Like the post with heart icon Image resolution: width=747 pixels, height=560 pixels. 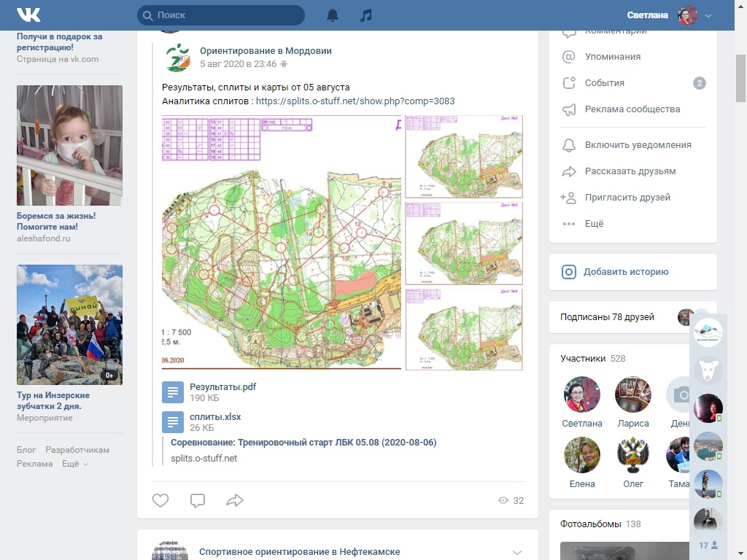tap(160, 500)
